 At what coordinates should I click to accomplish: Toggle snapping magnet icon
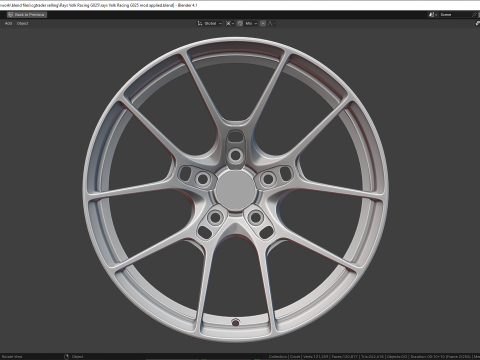point(240,23)
